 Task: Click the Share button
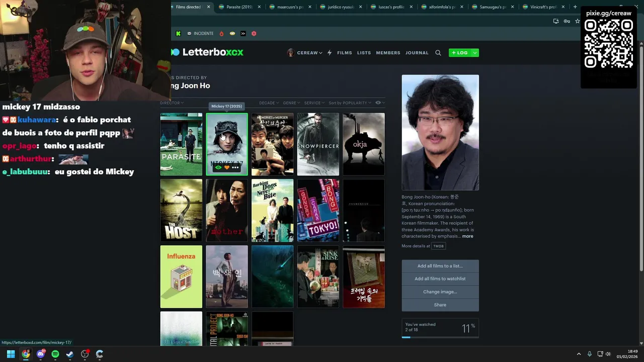click(440, 305)
